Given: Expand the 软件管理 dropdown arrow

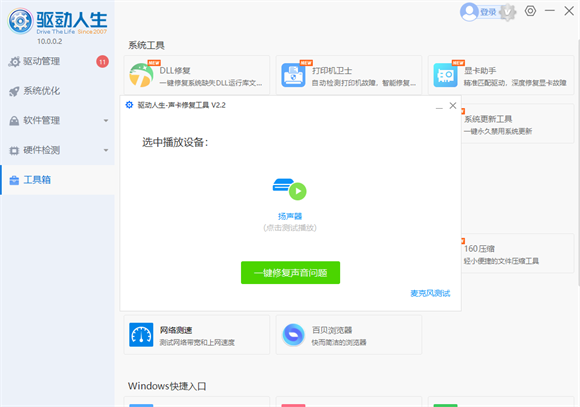Looking at the screenshot, I should point(106,121).
